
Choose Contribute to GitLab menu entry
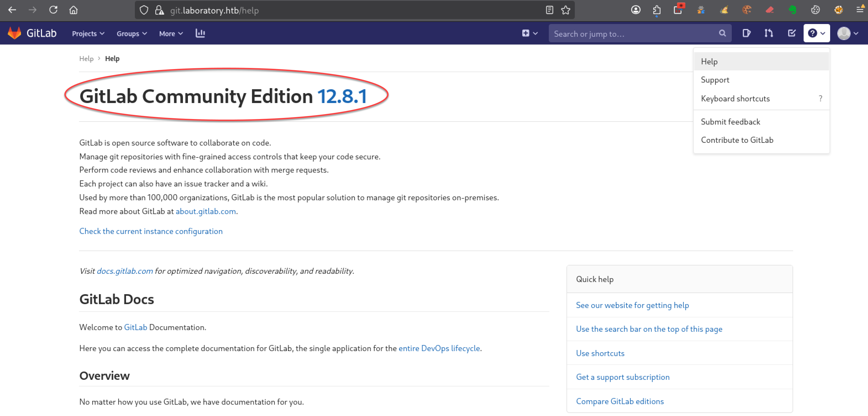[761, 140]
